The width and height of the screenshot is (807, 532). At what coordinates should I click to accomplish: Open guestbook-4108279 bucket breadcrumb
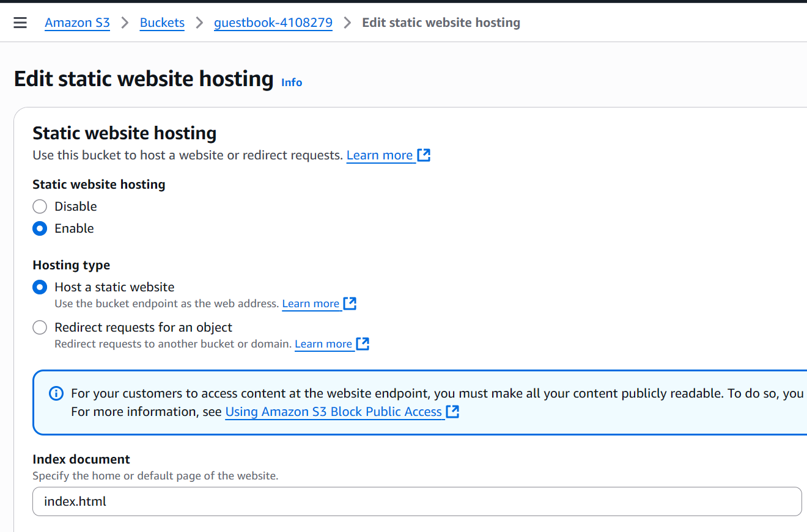coord(273,23)
